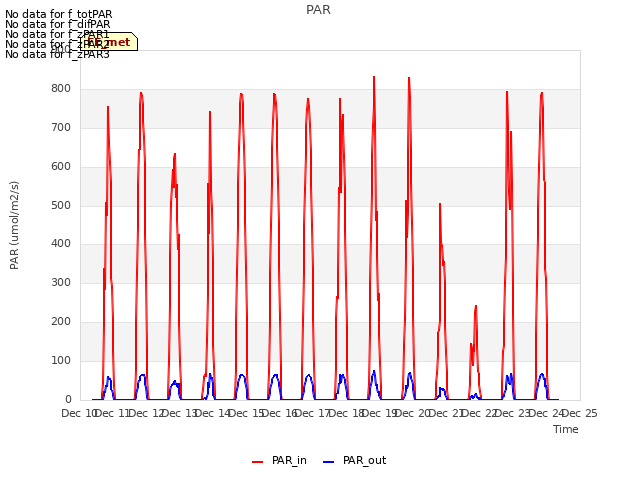Click the y-axis tick label 100
This screenshot has width=640, height=480.
[61, 360]
